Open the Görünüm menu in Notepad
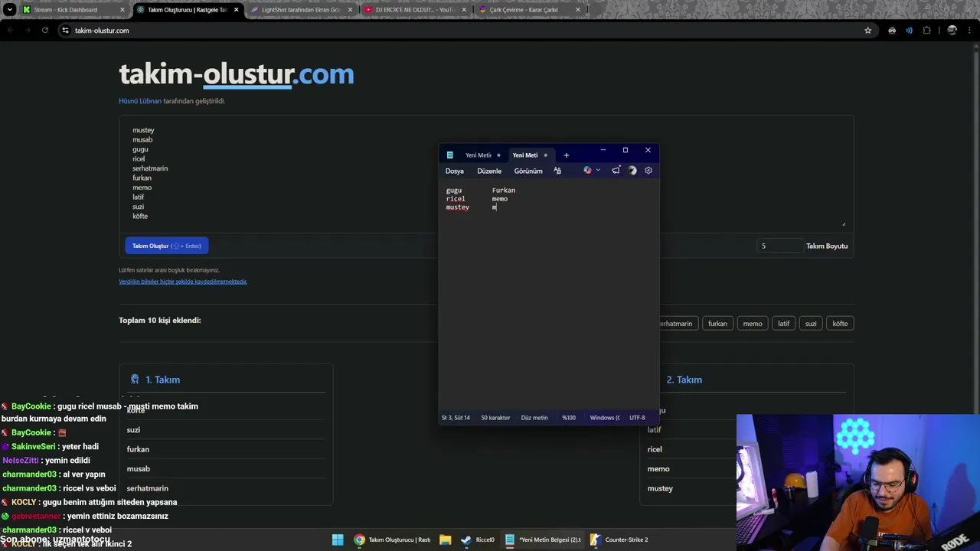This screenshot has width=980, height=551. coord(528,171)
